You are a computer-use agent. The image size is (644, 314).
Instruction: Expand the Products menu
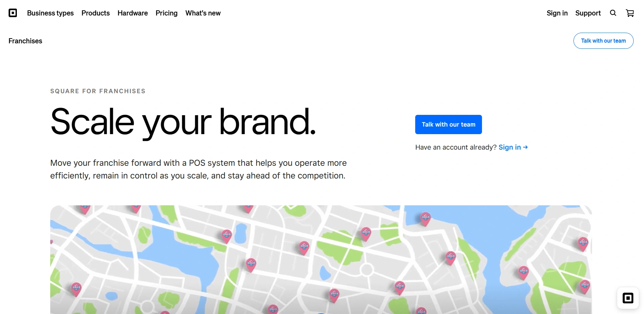click(96, 13)
